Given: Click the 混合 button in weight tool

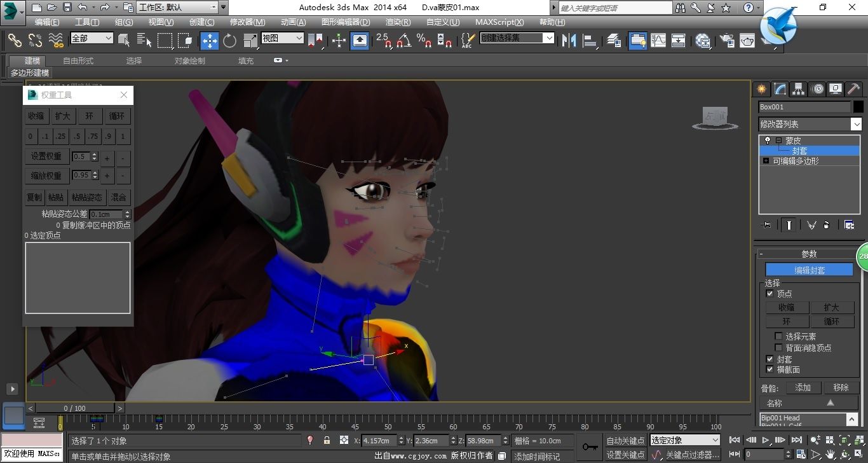Looking at the screenshot, I should pyautogui.click(x=118, y=197).
